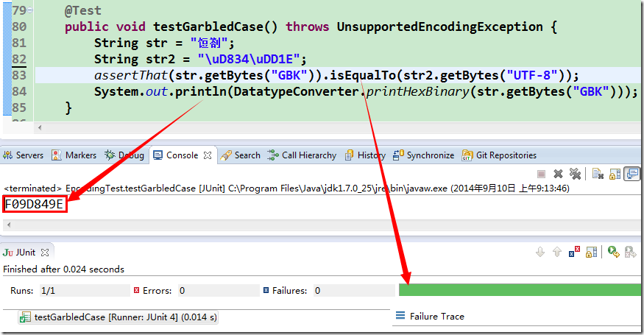The image size is (644, 335).
Task: Toggle Show Failures Only in JUnit view
Action: 574,253
